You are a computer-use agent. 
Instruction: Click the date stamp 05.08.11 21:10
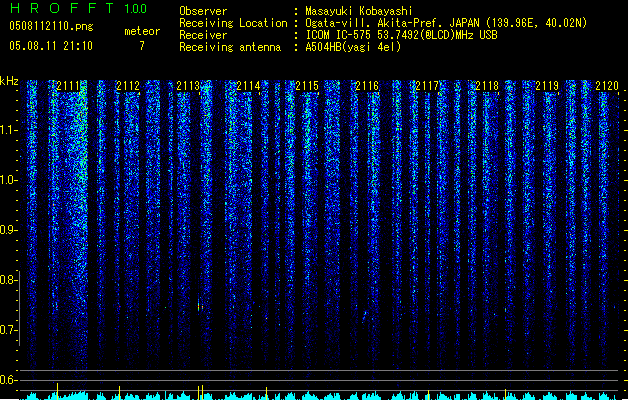point(51,46)
